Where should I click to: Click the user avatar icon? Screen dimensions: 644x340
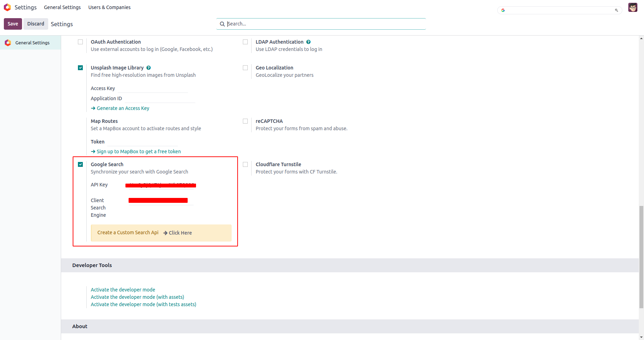[x=632, y=7]
